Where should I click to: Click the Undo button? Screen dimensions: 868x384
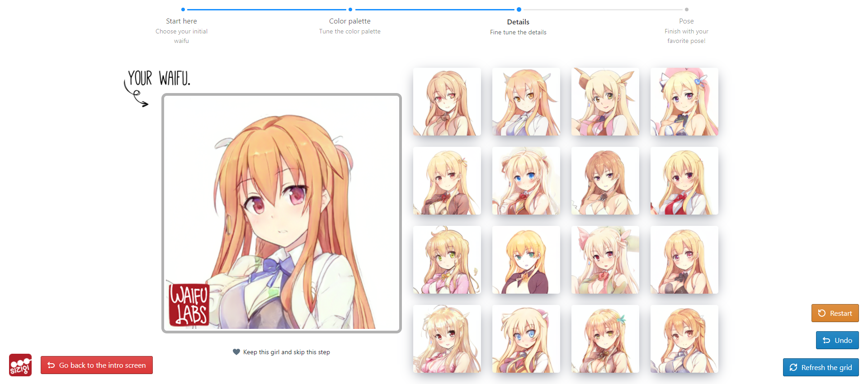[837, 340]
